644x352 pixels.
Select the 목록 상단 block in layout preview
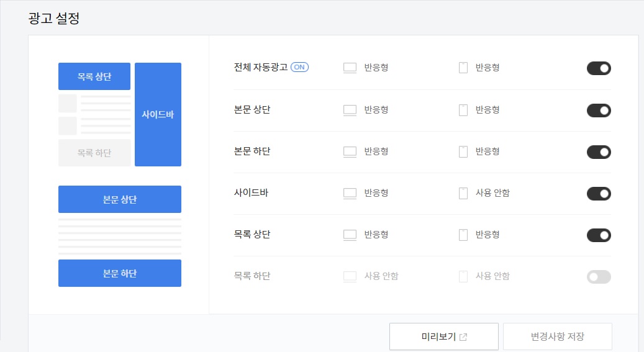[94, 76]
